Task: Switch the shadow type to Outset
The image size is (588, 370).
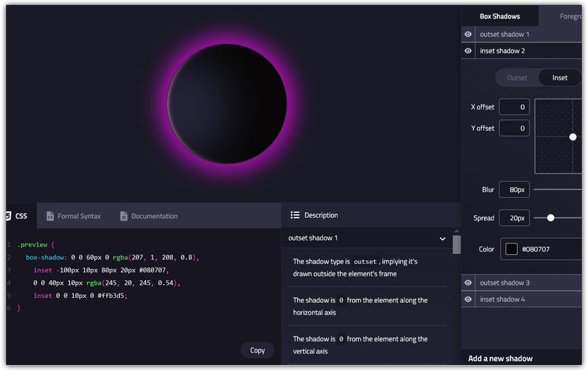Action: click(x=517, y=78)
